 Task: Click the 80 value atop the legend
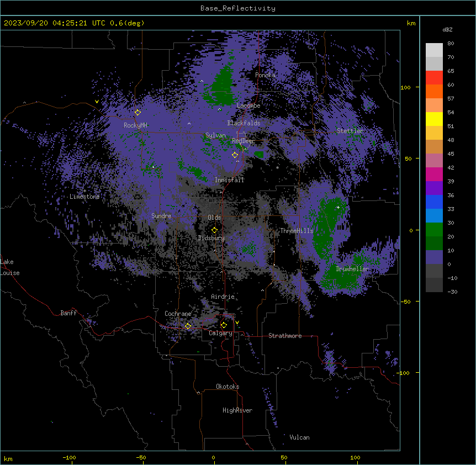(x=451, y=43)
